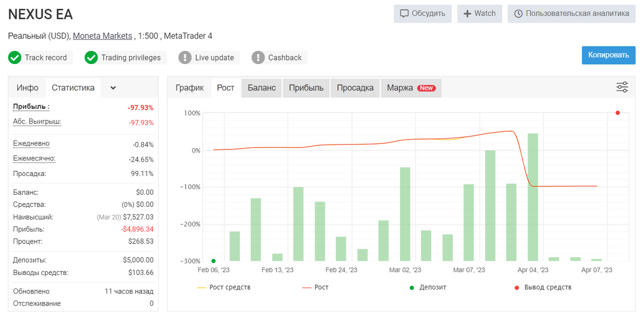Switch to the Баланс chart tab
Image resolution: width=644 pixels, height=317 pixels.
point(262,87)
